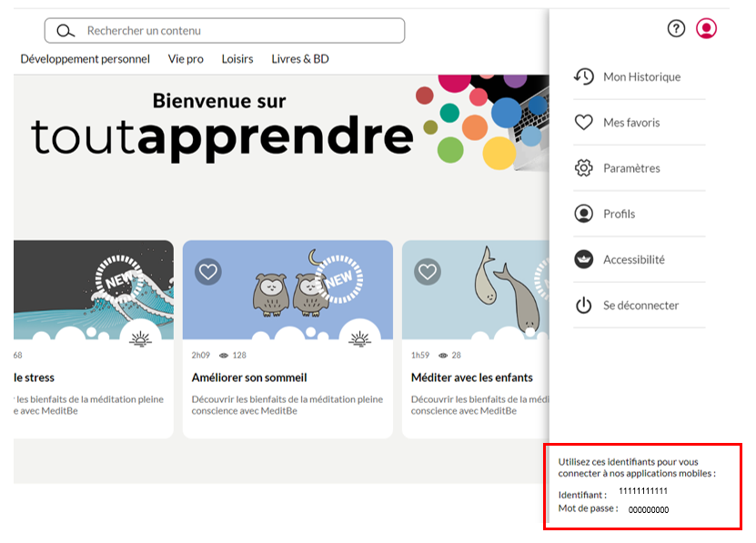Open the Développement personnel category menu
The image size is (756, 543).
(86, 59)
